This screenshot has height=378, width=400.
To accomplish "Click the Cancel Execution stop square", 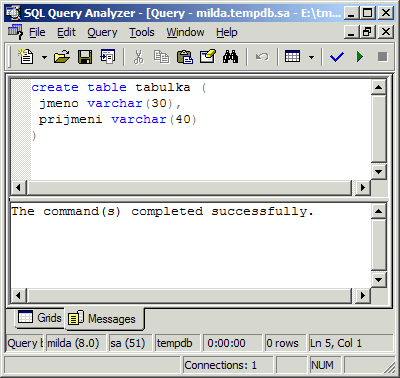I will click(383, 57).
